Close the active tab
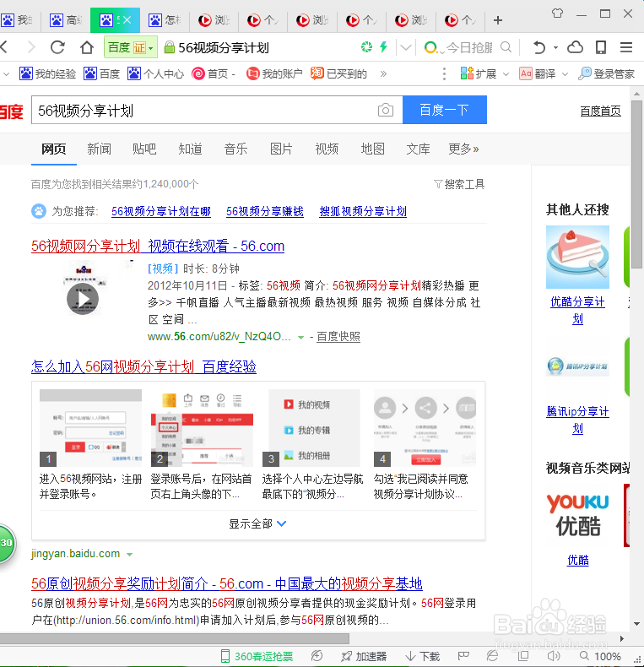 pos(127,20)
